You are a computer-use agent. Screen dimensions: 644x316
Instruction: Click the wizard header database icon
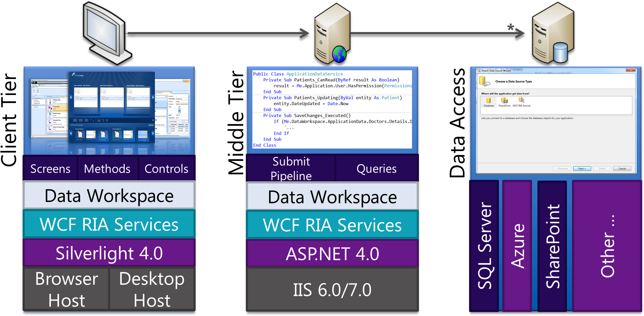coord(484,82)
